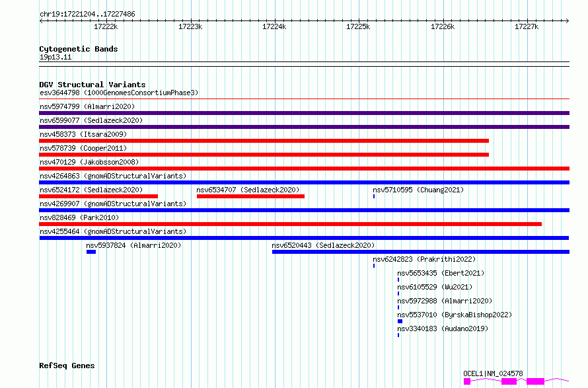Open the OCEL1|NM_024578 gene label
This screenshot has height=388, width=588.
(493, 373)
